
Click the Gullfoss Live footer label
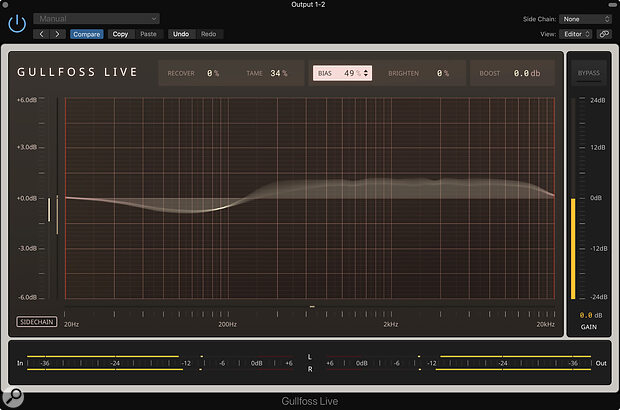(310, 401)
